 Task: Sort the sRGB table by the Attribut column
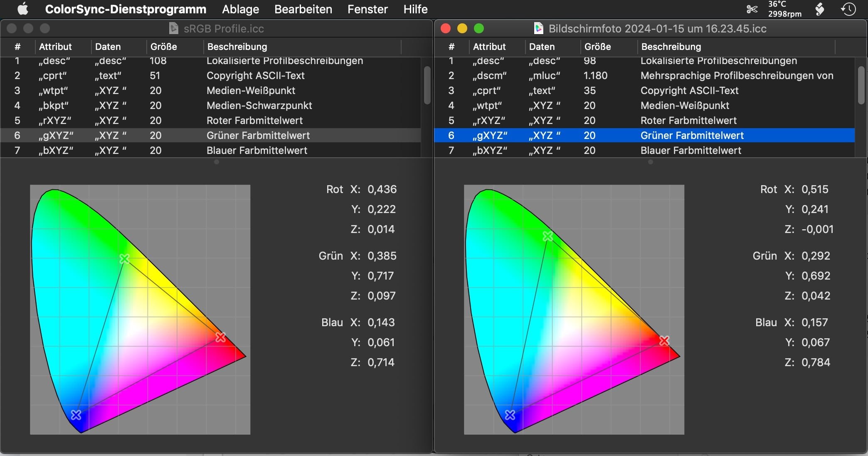pos(63,47)
